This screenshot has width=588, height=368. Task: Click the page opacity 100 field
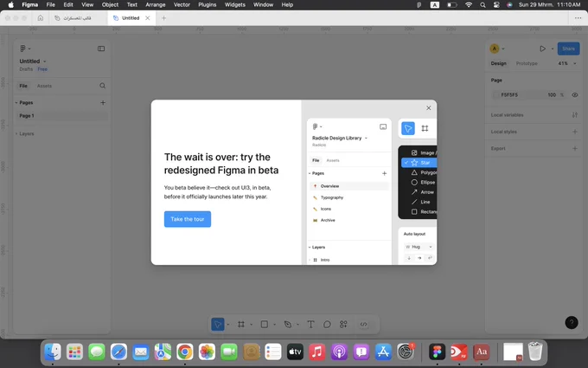click(552, 95)
